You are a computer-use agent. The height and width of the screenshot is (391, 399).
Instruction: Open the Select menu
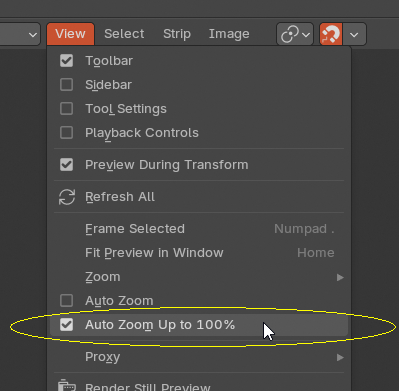click(124, 34)
